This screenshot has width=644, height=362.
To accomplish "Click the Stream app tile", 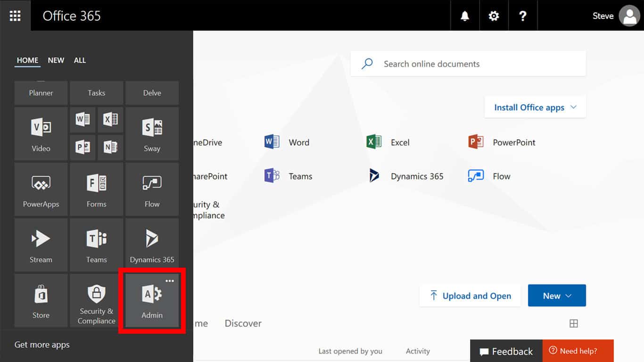I will [x=41, y=245].
